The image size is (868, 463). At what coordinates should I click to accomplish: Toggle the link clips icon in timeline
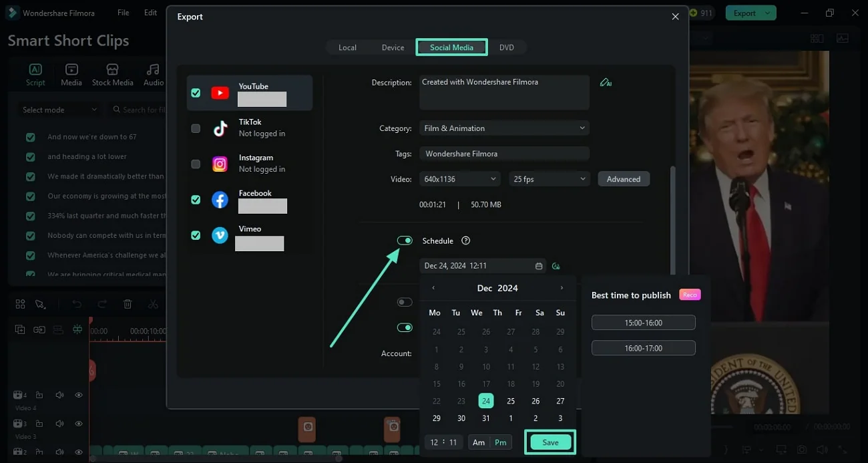click(39, 329)
